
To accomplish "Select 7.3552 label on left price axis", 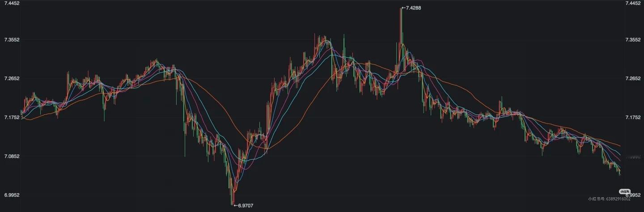I will click(12, 39).
